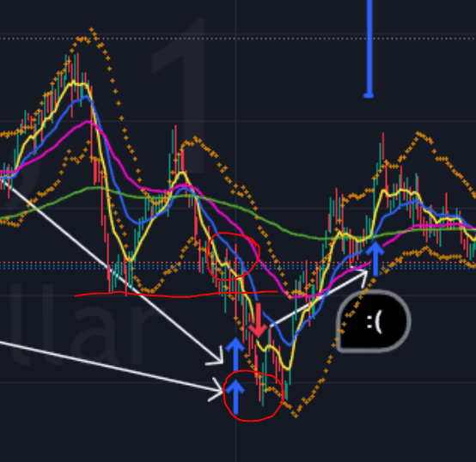476x462 pixels.
Task: Click the white dotted horizontal line near top
Action: tap(238, 39)
